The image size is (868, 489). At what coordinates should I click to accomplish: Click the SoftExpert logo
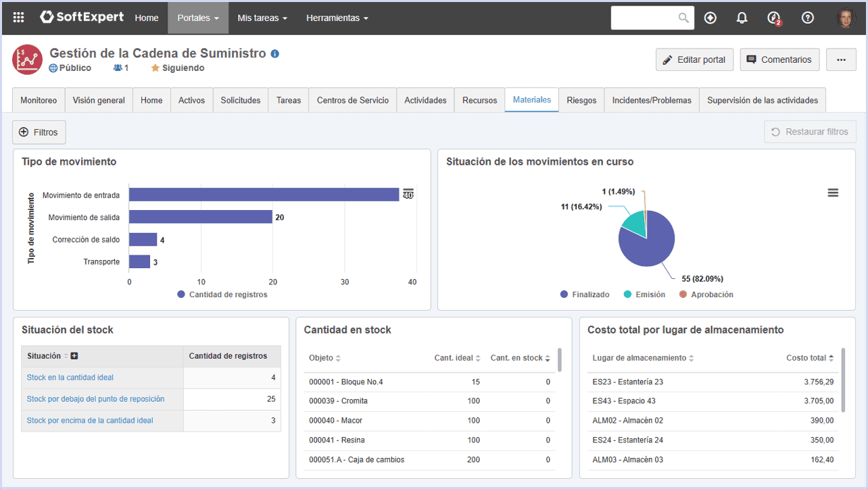coord(82,18)
